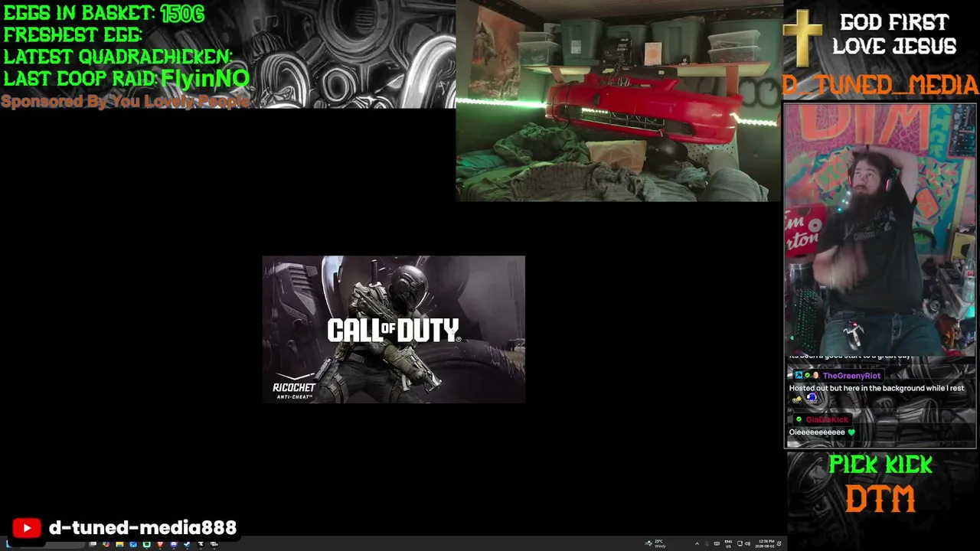Click the TheGreenyRiot username in chat
Image resolution: width=980 pixels, height=551 pixels.
click(x=851, y=376)
